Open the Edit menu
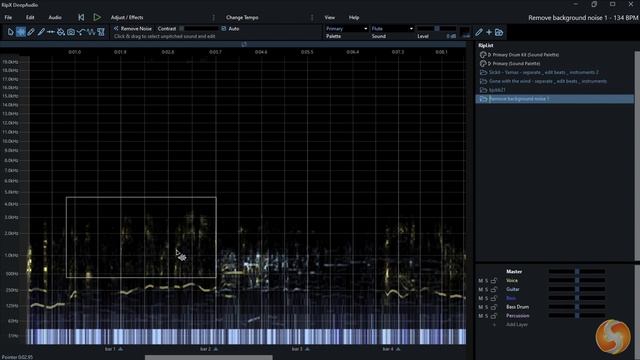Screen dimensions: 640x360 coord(30,18)
